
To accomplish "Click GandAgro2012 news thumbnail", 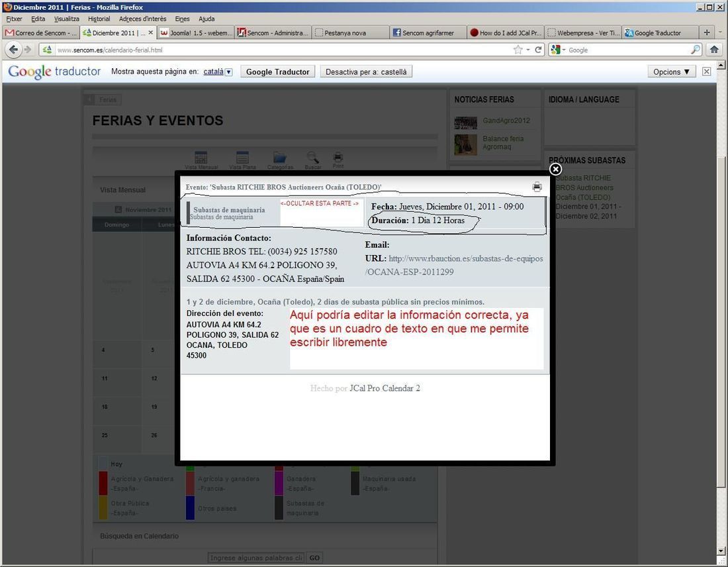I will coord(466,123).
